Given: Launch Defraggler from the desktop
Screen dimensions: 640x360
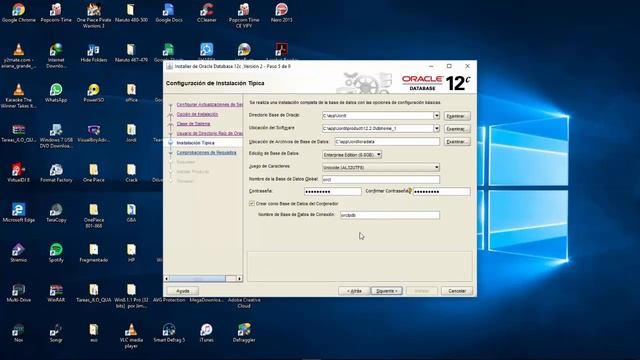Looking at the screenshot, I should 244,332.
